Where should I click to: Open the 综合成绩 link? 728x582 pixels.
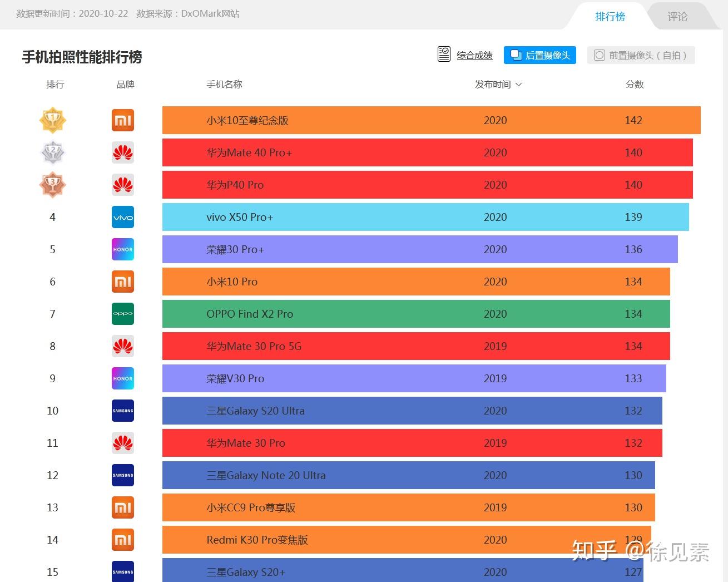coord(474,55)
